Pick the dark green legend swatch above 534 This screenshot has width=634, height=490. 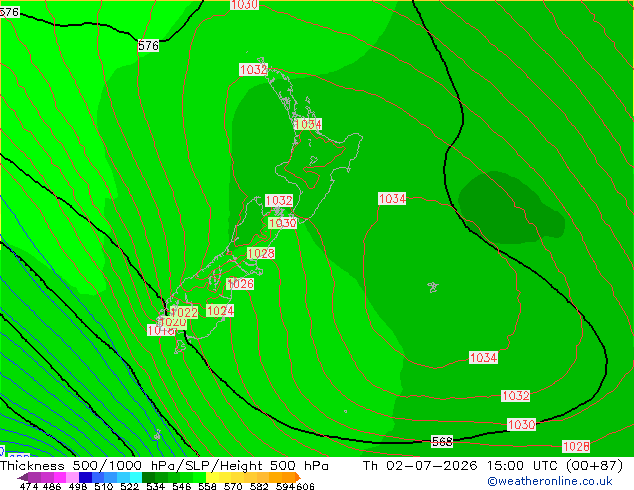(x=148, y=477)
